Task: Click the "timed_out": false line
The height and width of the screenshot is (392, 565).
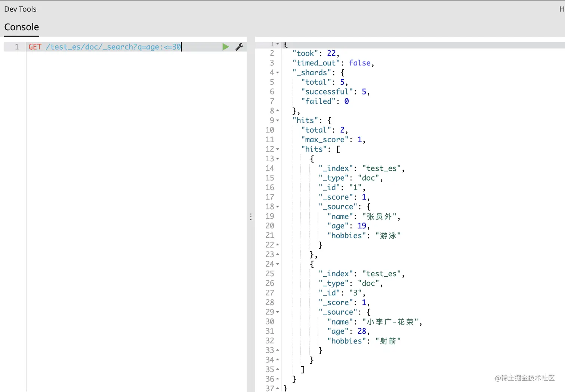Action: (333, 63)
